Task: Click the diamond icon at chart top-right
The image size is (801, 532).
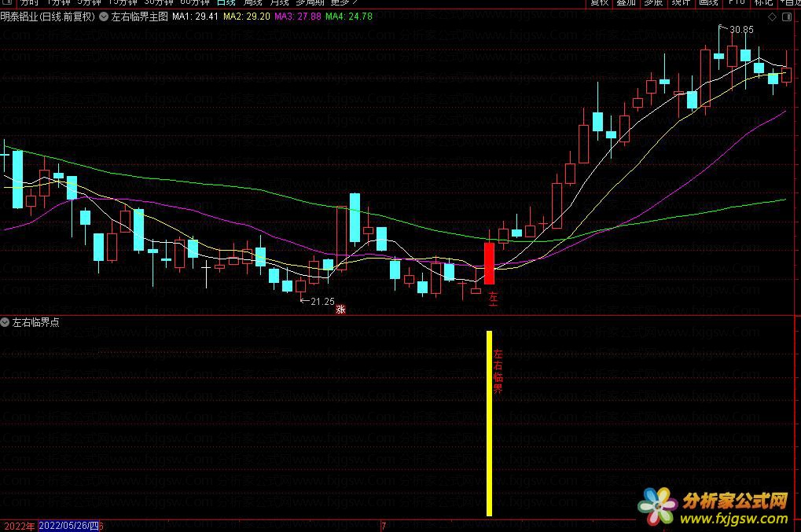Action: (x=773, y=17)
